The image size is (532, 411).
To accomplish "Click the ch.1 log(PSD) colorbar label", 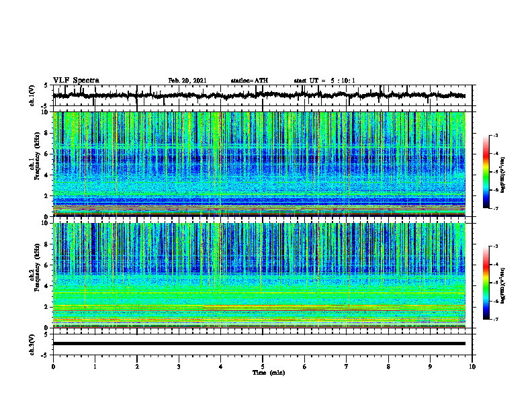I will click(503, 175).
